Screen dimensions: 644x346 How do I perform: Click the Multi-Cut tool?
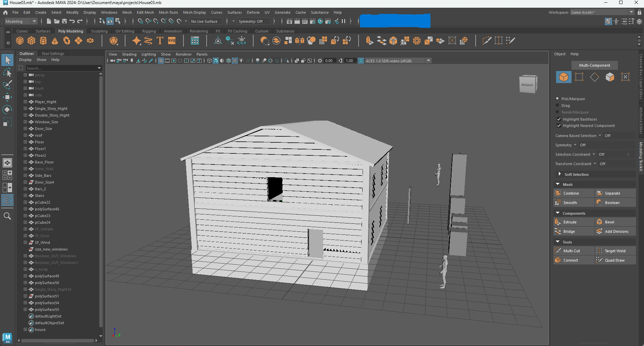pyautogui.click(x=574, y=251)
